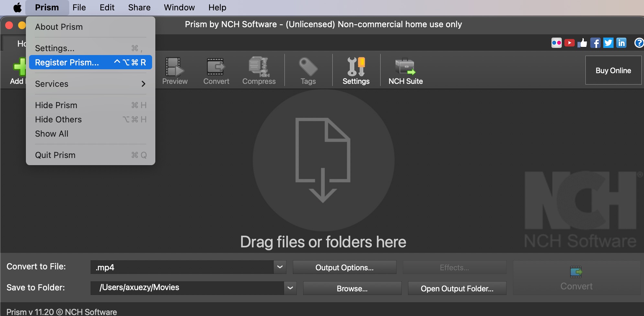Click the Compress toolbar icon

(x=259, y=67)
